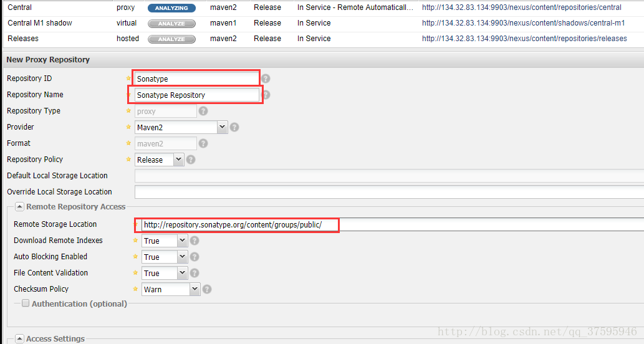The width and height of the screenshot is (644, 344).
Task: Click the 'maven1' format cell
Action: 223,23
